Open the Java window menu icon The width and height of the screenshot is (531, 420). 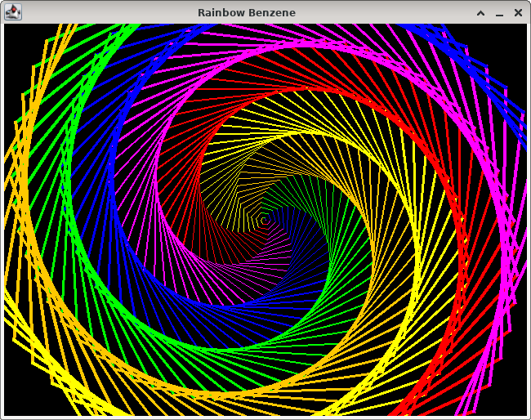[x=13, y=12]
